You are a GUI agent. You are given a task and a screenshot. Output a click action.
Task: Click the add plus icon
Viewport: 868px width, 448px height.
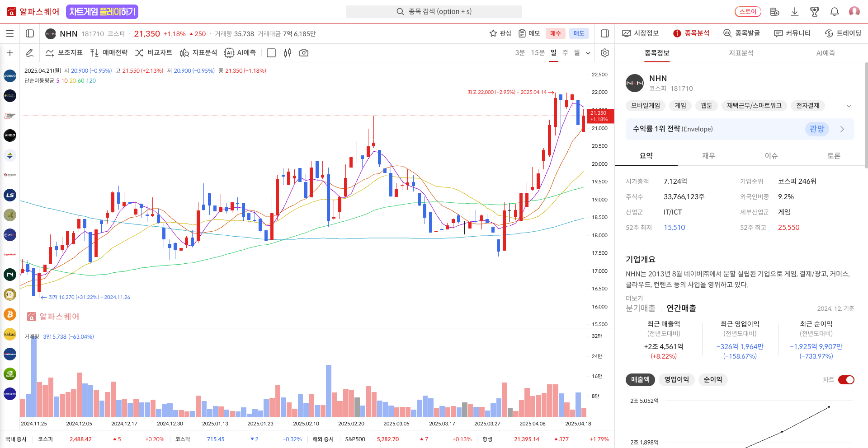(10, 53)
